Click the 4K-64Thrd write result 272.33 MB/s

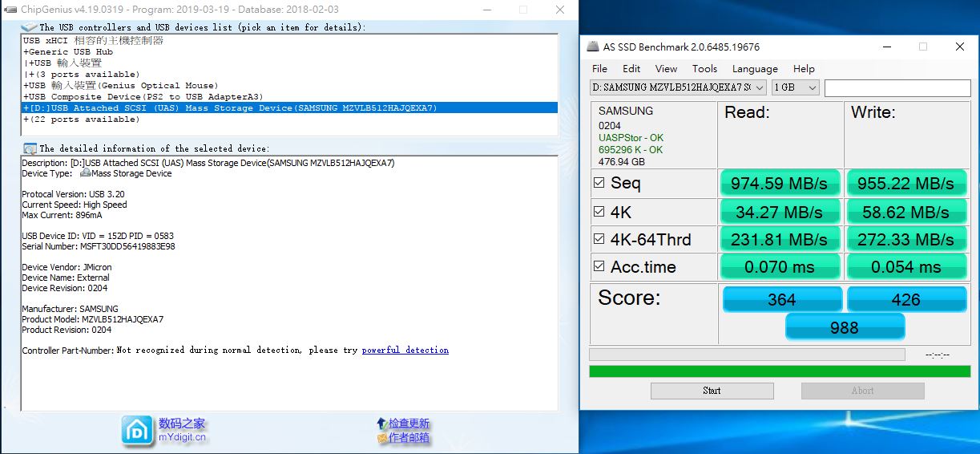tap(906, 239)
